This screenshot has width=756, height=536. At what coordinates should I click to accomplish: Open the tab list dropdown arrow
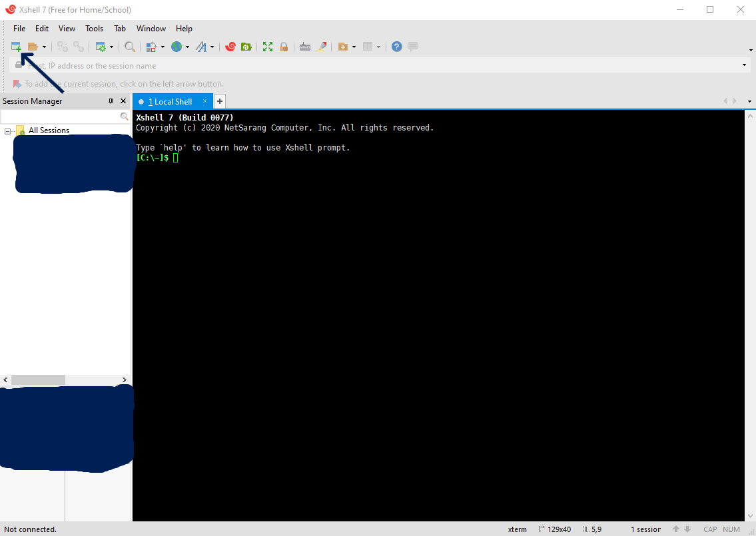click(x=749, y=101)
